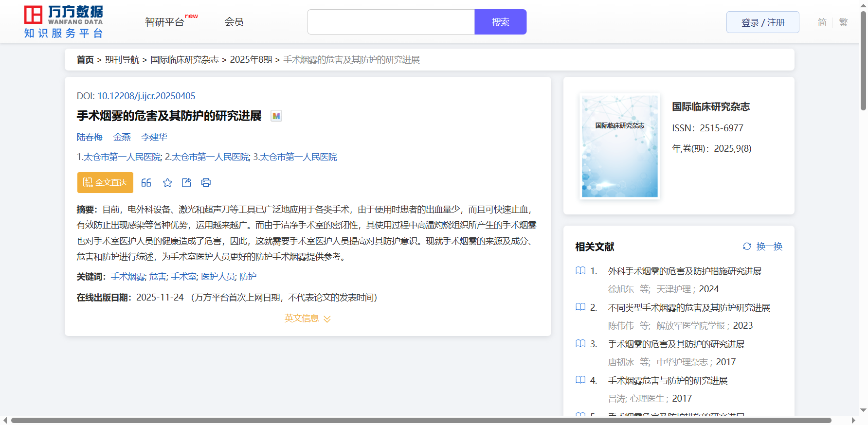Click the journal cover thumbnail
This screenshot has height=425, width=868.
pyautogui.click(x=619, y=146)
